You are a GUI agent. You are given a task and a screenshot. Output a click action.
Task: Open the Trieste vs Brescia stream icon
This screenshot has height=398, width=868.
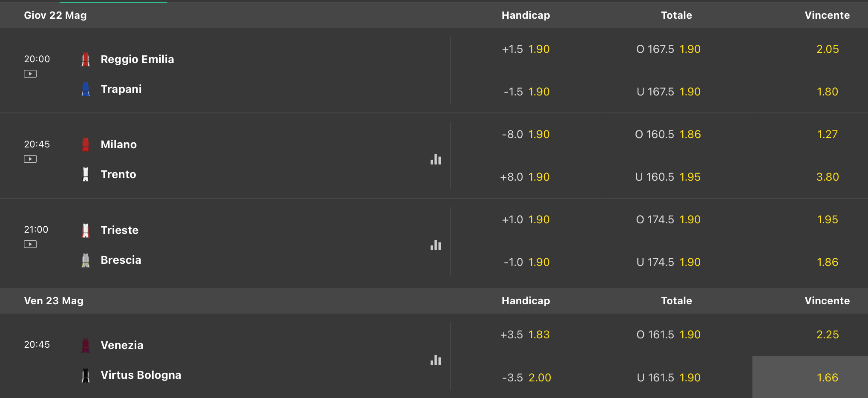click(x=30, y=244)
